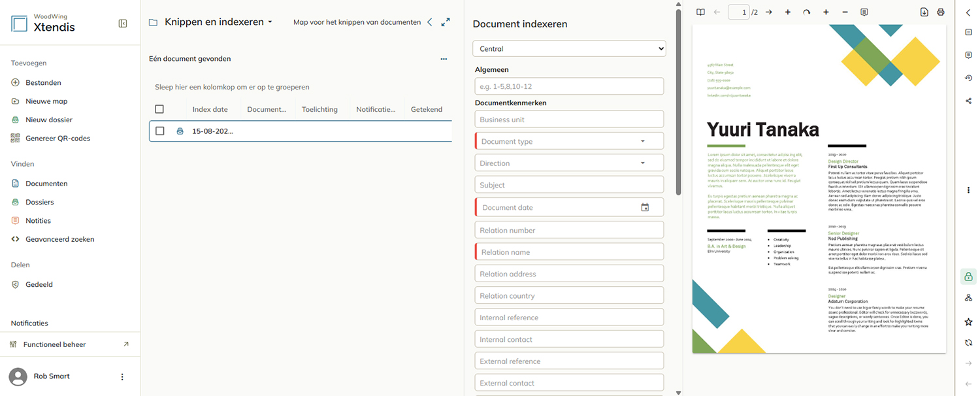This screenshot has width=980, height=396.
Task: Check the box for the 15-08 document row
Action: coord(159,131)
